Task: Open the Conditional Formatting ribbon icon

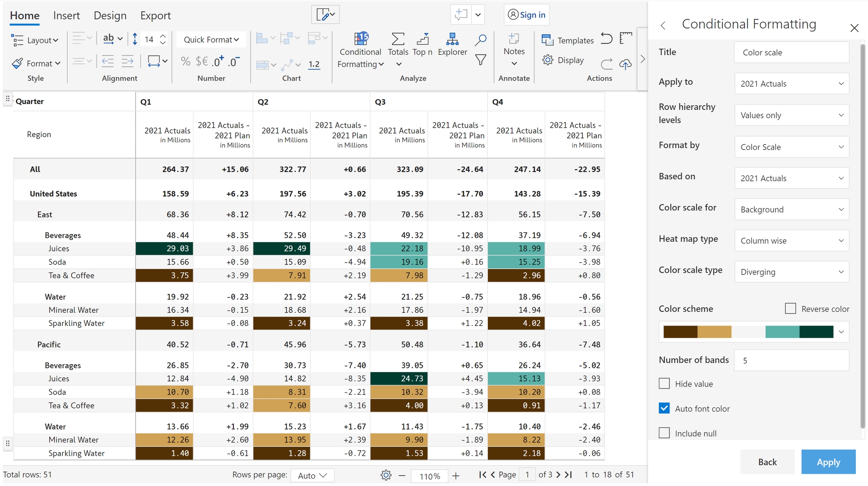Action: (361, 39)
